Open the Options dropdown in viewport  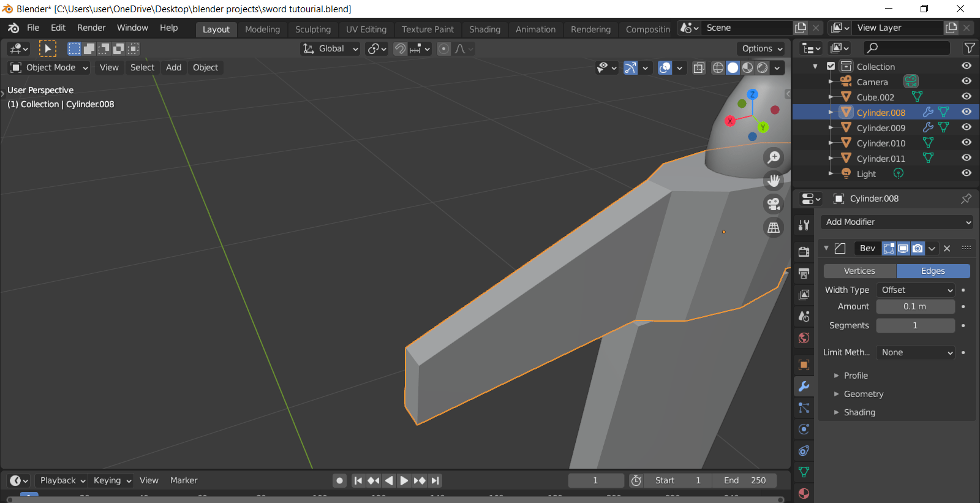(761, 48)
